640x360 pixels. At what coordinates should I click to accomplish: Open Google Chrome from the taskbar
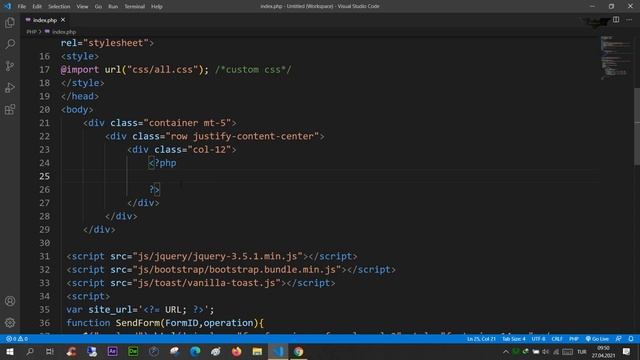click(x=298, y=351)
